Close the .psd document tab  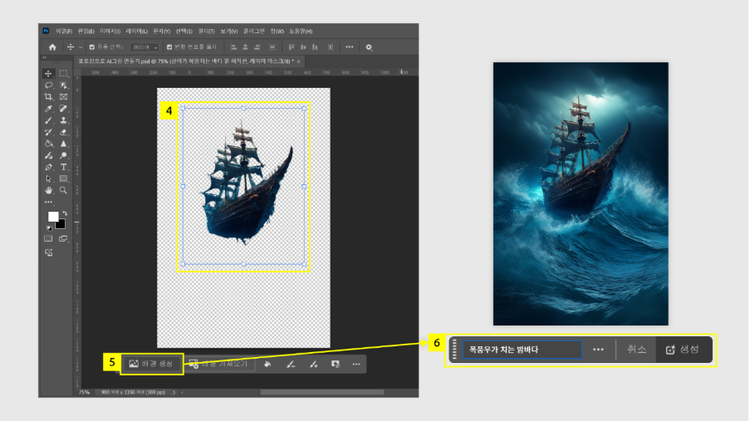(x=298, y=61)
